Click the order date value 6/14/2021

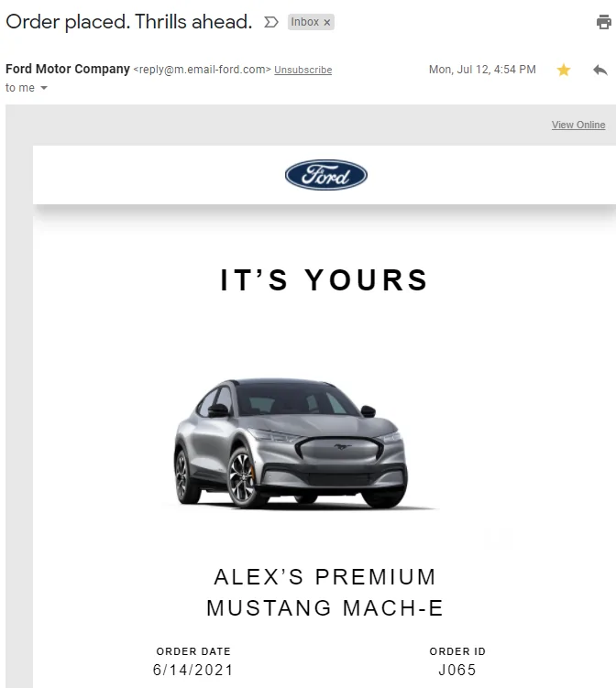click(193, 670)
